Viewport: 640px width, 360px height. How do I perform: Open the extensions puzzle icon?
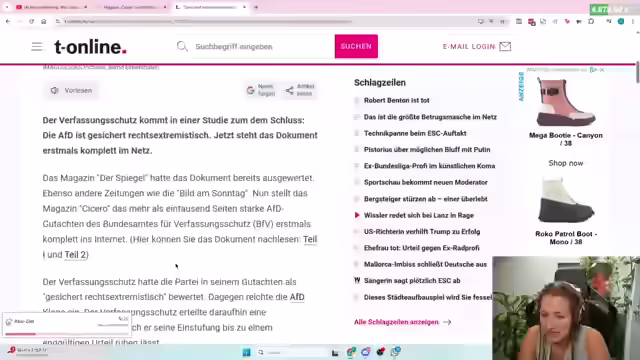coord(591,21)
